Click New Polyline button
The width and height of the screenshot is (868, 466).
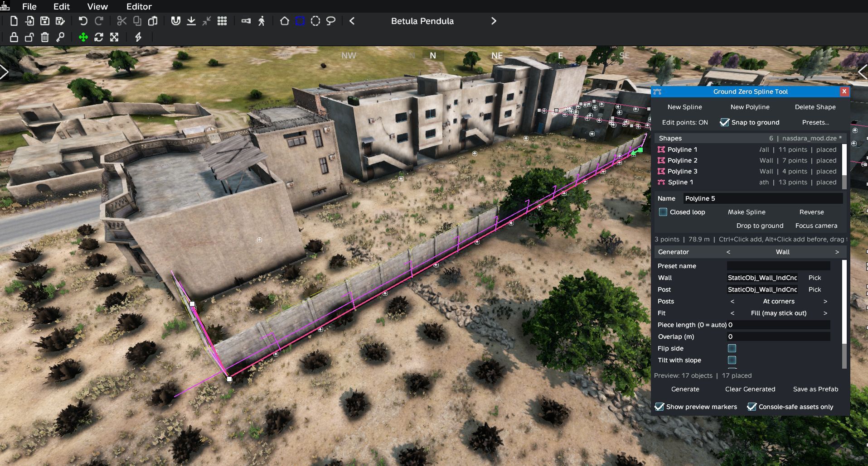click(750, 107)
